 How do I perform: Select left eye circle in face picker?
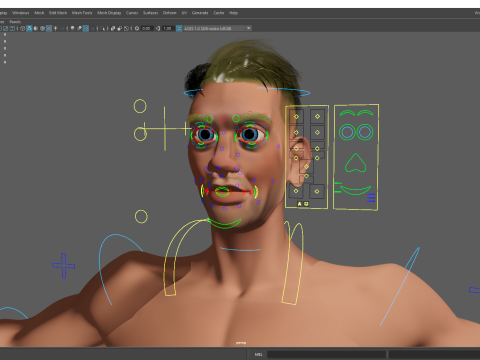pyautogui.click(x=347, y=132)
